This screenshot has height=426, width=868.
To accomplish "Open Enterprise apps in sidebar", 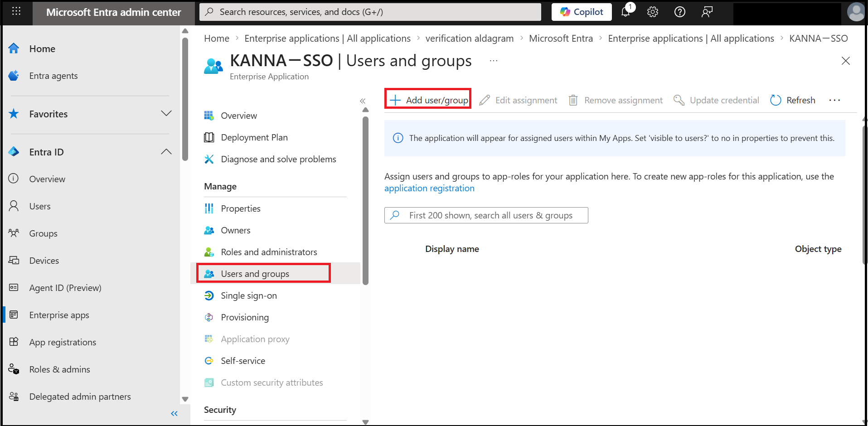I will point(59,315).
